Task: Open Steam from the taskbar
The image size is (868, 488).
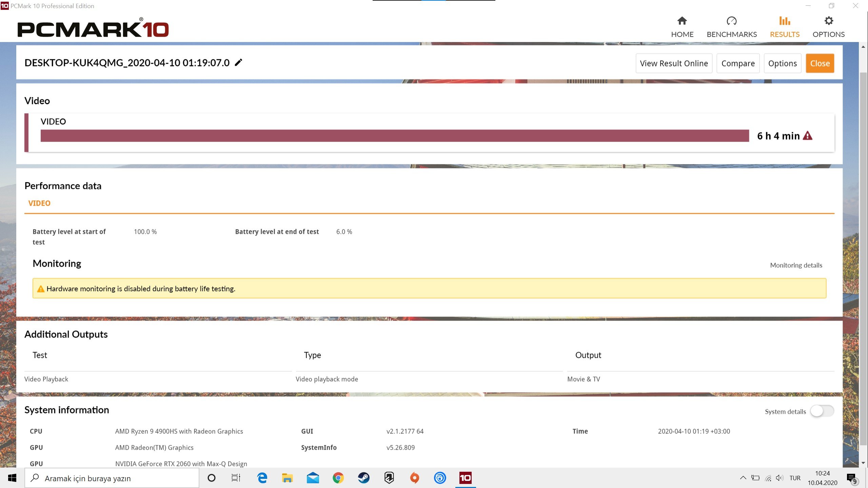Action: [363, 478]
